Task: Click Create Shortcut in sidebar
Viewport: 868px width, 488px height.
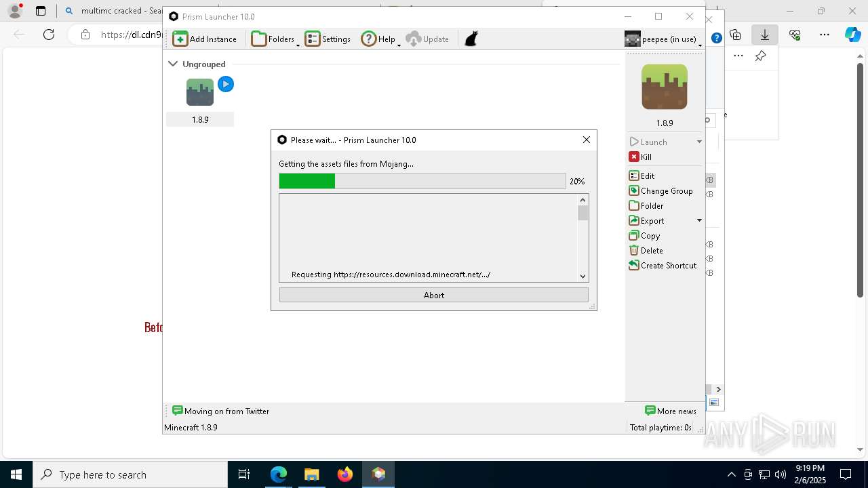Action: click(x=663, y=265)
